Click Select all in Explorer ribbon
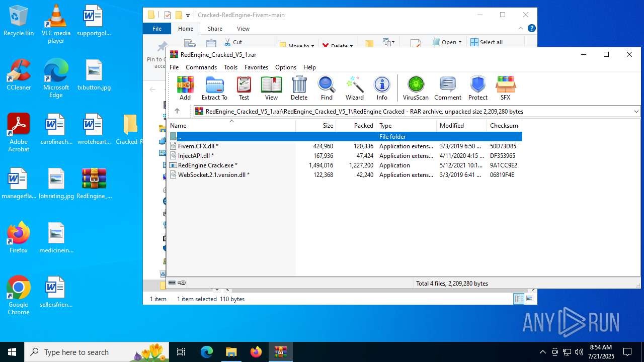Screen dimensions: 644x362 [487, 42]
